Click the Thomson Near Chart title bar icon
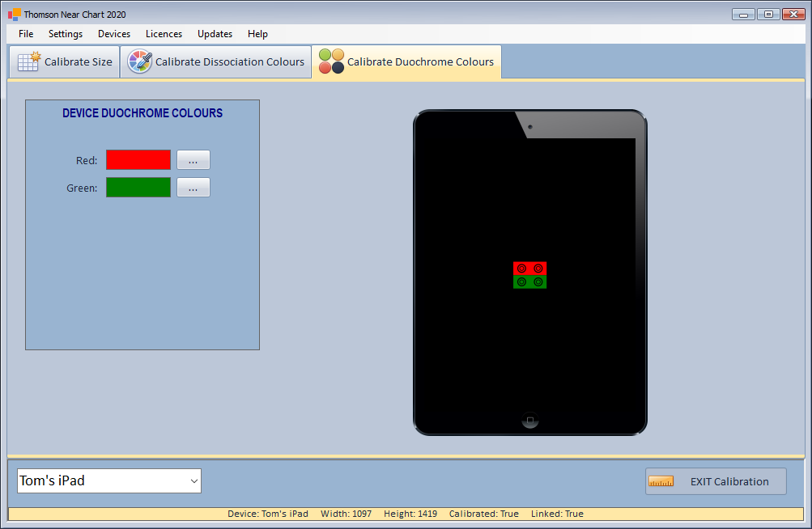The width and height of the screenshot is (812, 529). 14,14
